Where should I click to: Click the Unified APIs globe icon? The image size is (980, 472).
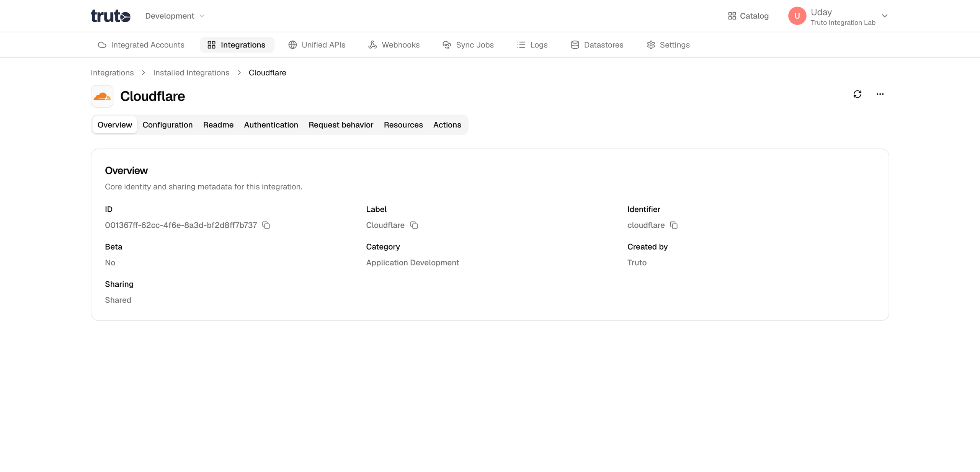[x=292, y=45]
